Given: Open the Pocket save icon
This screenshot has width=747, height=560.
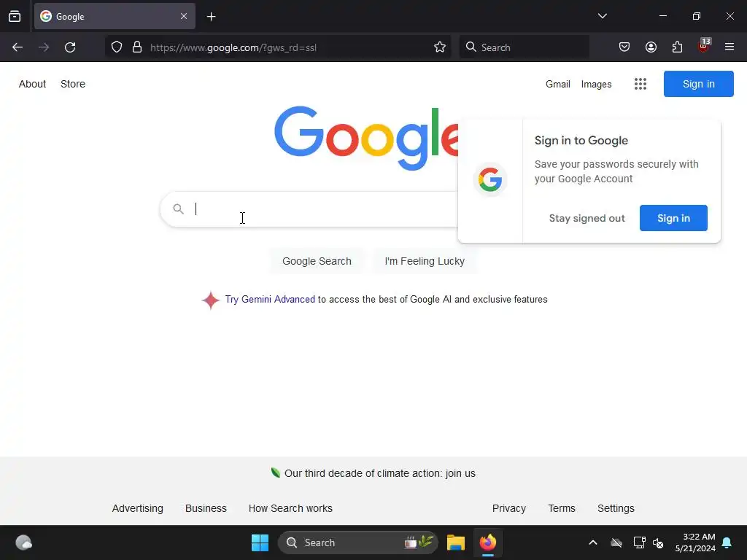Looking at the screenshot, I should [624, 47].
